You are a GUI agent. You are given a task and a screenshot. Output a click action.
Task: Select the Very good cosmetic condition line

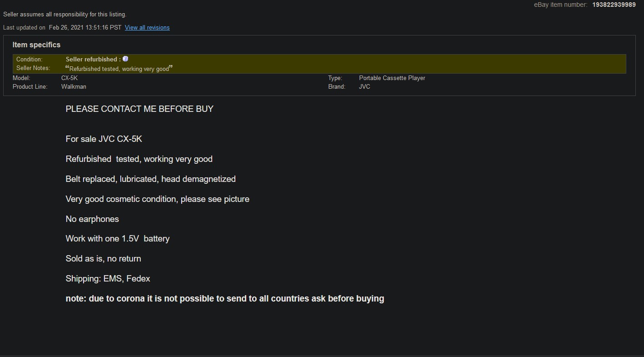point(158,199)
